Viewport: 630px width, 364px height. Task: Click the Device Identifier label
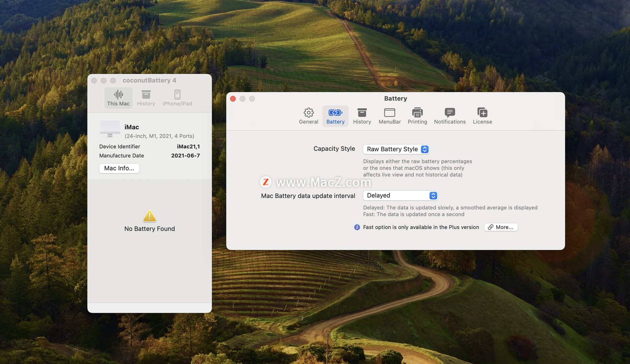119,147
